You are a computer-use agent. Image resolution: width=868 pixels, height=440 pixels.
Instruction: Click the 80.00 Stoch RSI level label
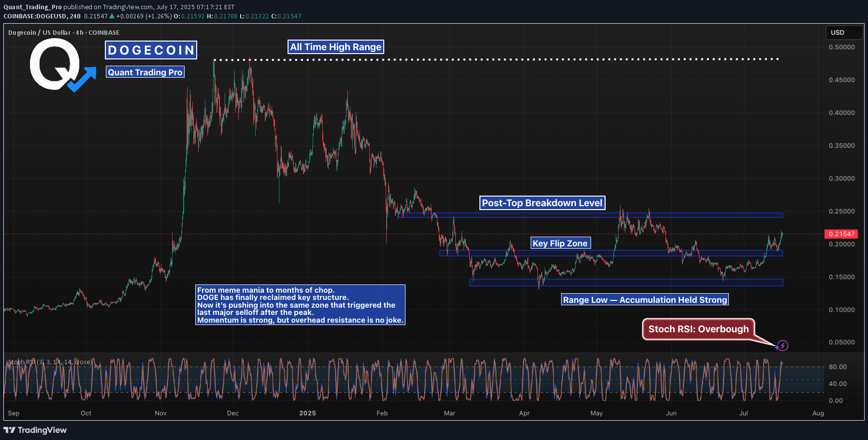pyautogui.click(x=838, y=367)
